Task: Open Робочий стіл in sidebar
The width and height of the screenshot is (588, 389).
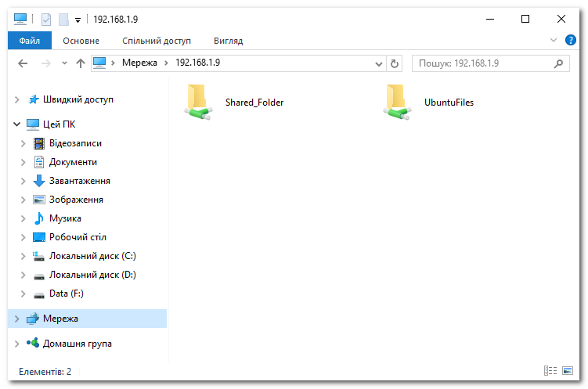Action: pyautogui.click(x=78, y=237)
